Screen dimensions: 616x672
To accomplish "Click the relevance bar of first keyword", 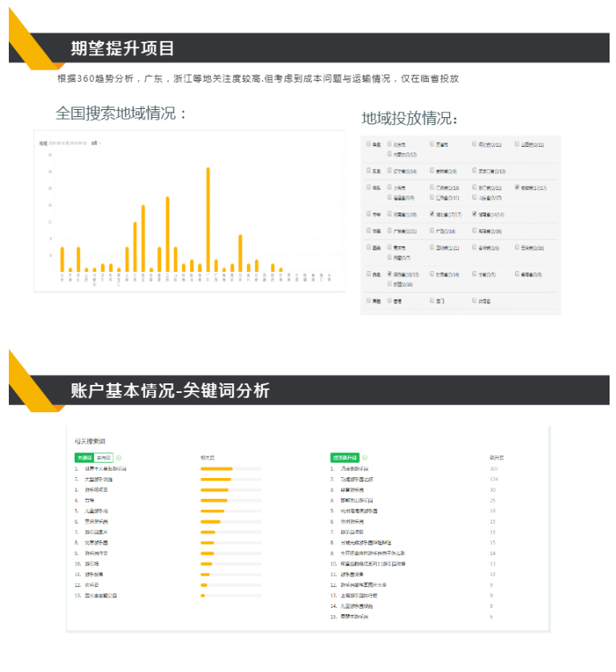I will (217, 468).
